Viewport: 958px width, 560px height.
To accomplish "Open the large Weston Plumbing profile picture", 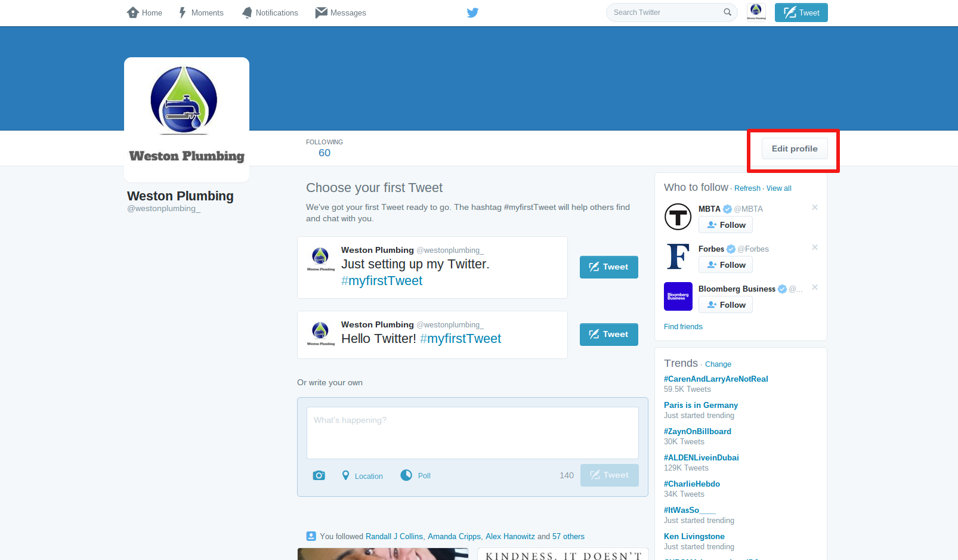I will click(x=187, y=119).
